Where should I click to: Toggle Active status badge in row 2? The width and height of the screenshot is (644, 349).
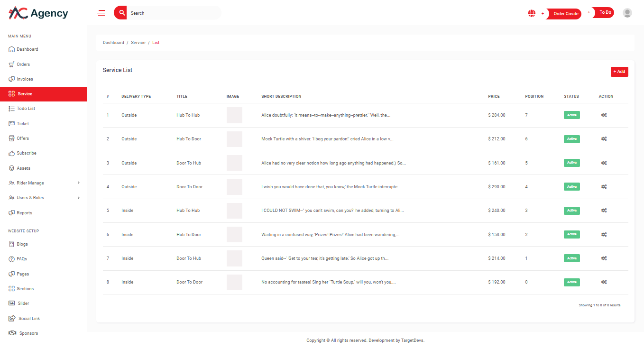(x=571, y=139)
